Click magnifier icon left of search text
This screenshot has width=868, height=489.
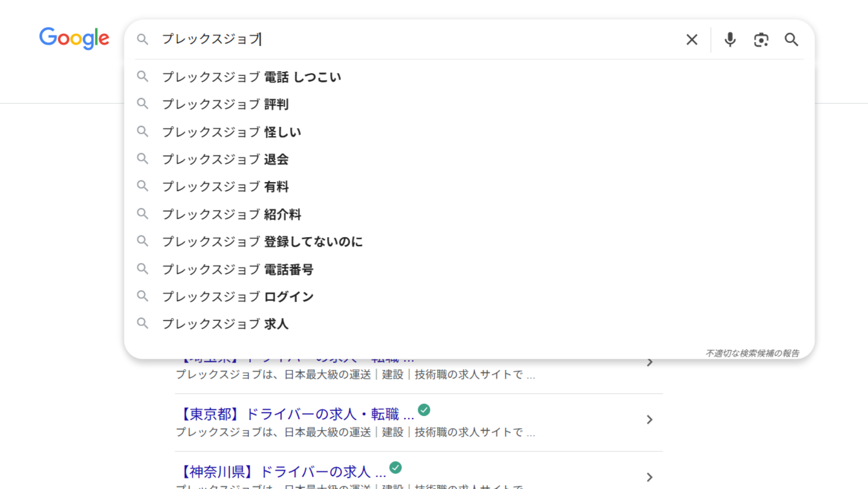(x=142, y=39)
